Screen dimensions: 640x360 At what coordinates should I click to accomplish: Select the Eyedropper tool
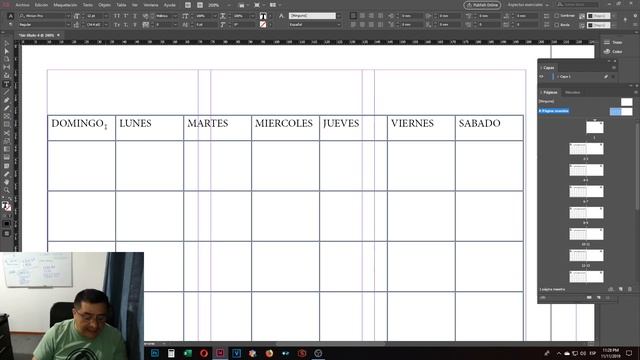pyautogui.click(x=7, y=174)
